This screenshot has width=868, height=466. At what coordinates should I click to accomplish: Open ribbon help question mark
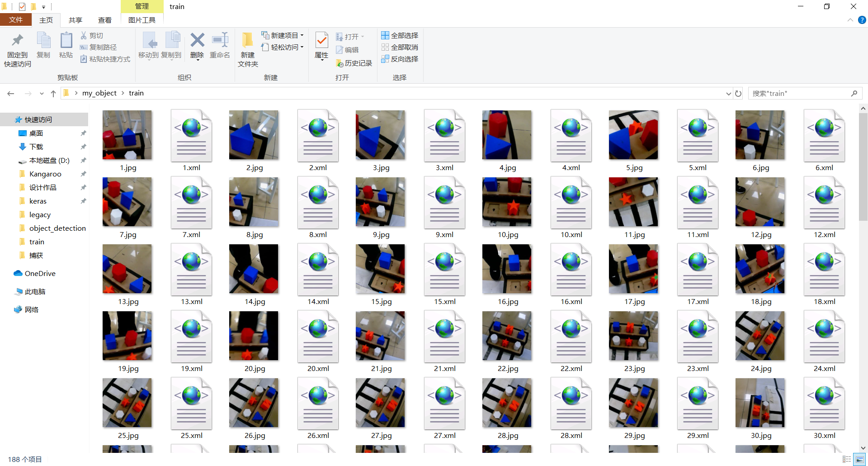point(862,20)
